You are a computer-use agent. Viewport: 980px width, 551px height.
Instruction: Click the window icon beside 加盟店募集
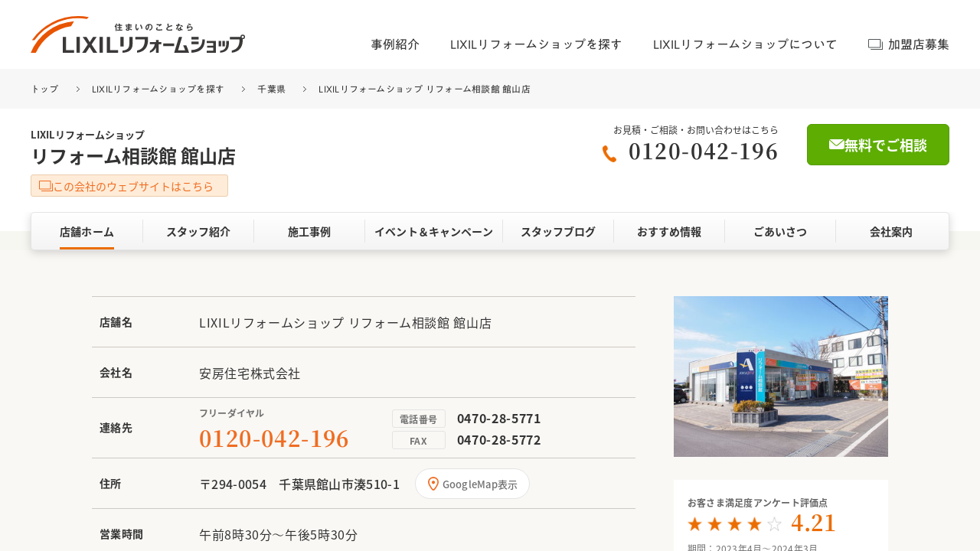(x=875, y=44)
